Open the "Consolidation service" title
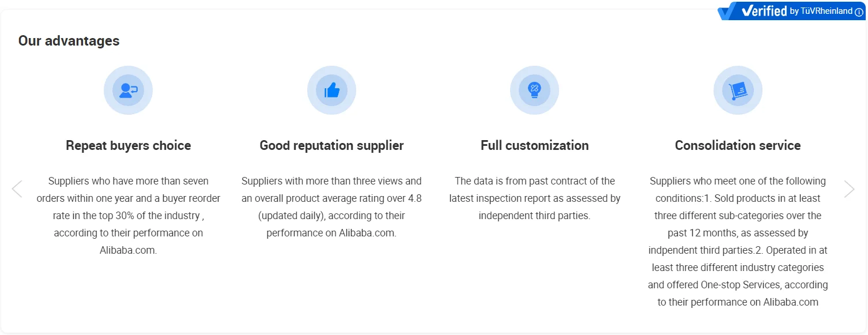868x335 pixels. point(738,145)
